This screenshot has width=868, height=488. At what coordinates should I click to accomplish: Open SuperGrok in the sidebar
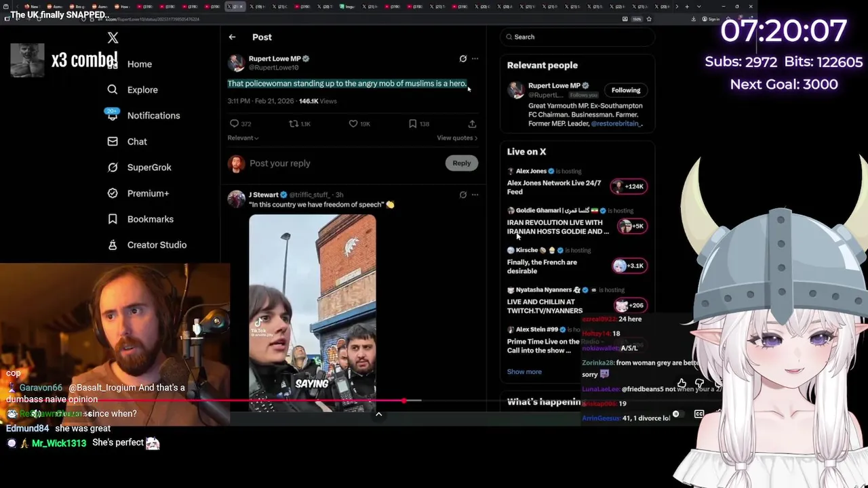coord(139,167)
